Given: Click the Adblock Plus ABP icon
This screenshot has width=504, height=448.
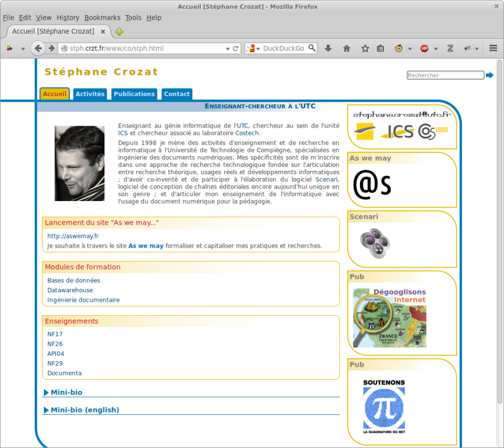Looking at the screenshot, I should [x=424, y=49].
